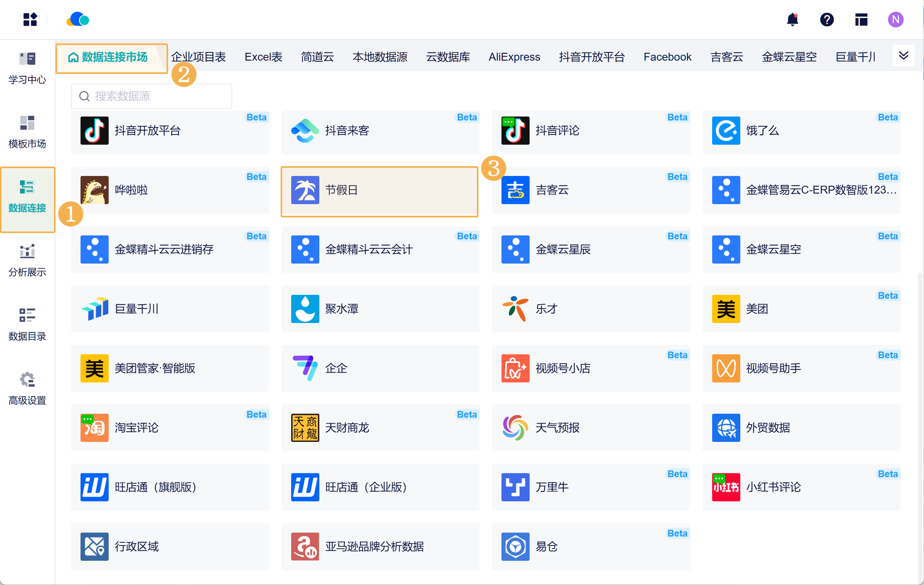Open 分析展示 sidebar icon

click(27, 260)
